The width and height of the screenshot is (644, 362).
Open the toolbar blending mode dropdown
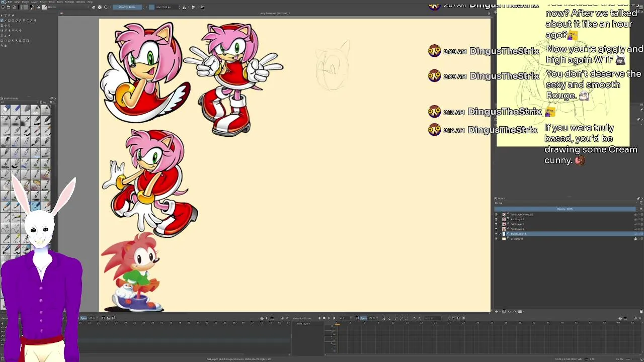pyautogui.click(x=69, y=7)
